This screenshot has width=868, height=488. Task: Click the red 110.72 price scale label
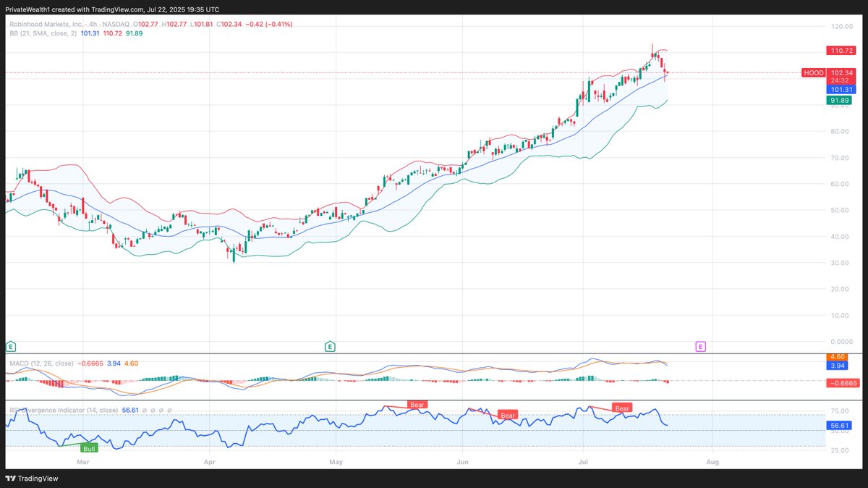842,51
